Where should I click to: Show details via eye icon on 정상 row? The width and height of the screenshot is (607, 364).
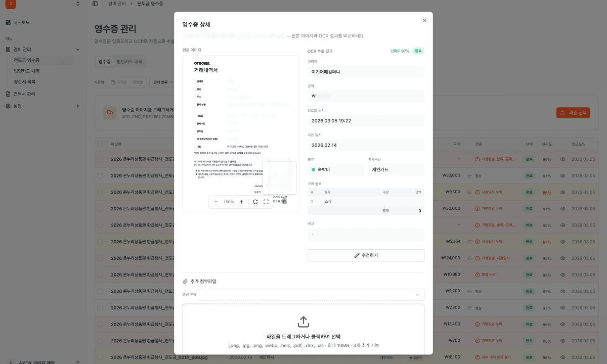tap(562, 176)
